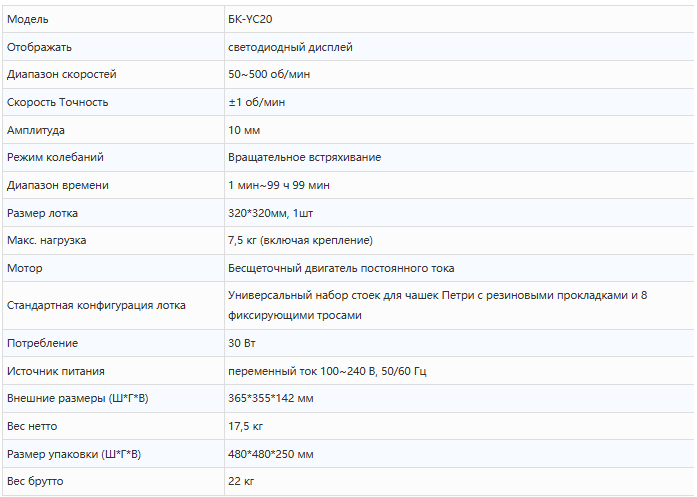Click the Бесщеточный двигатель постоянного тока cell
The image size is (697, 497).
pos(341,269)
